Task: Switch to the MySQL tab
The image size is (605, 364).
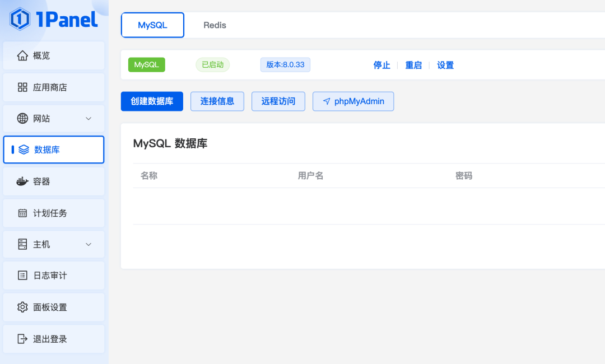Action: click(152, 25)
